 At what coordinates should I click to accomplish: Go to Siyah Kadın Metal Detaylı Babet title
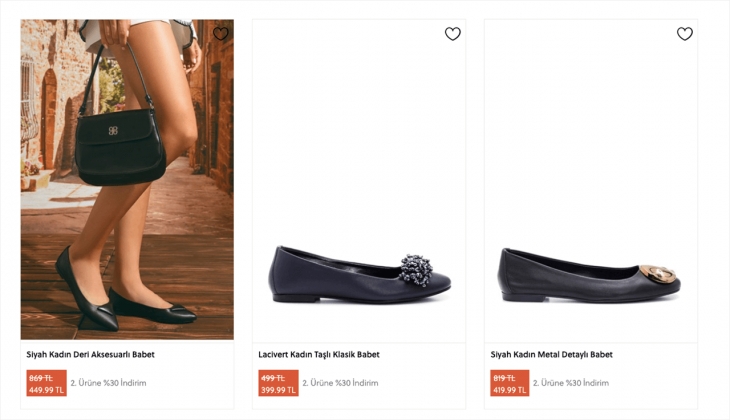(551, 354)
